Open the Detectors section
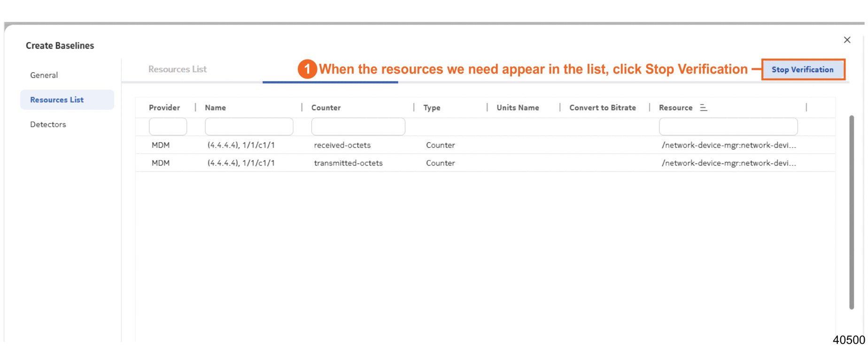 [48, 124]
